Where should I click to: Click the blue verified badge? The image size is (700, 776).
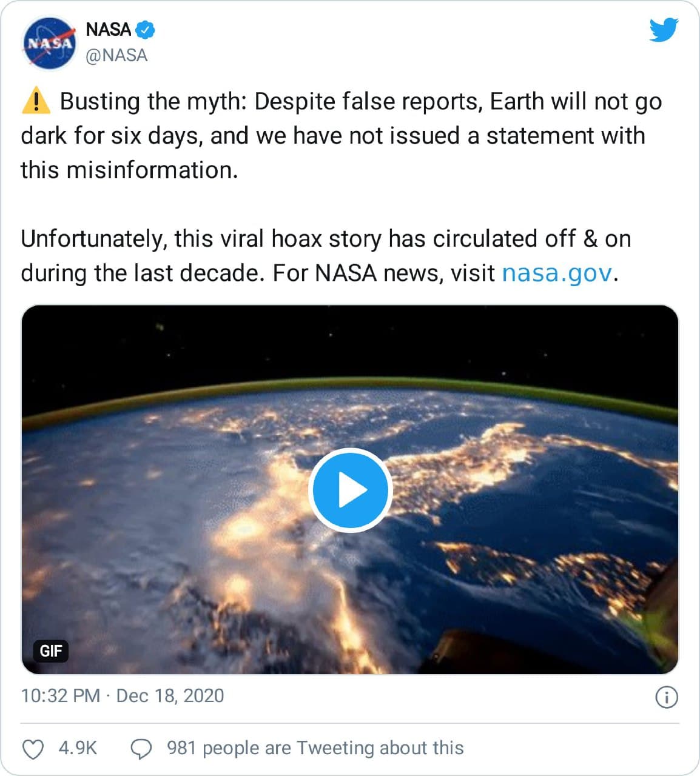[x=145, y=29]
